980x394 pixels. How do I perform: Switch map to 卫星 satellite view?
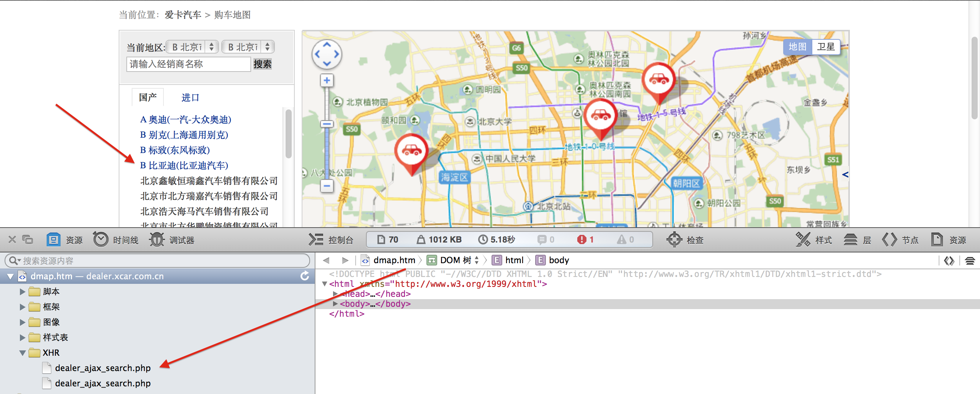point(826,47)
